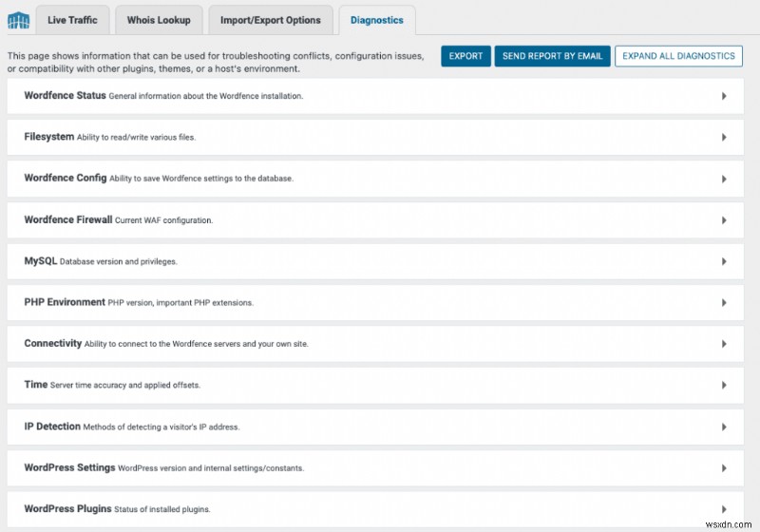760x532 pixels.
Task: Click EXPAND ALL DIAGNOSTICS button
Action: (x=678, y=56)
